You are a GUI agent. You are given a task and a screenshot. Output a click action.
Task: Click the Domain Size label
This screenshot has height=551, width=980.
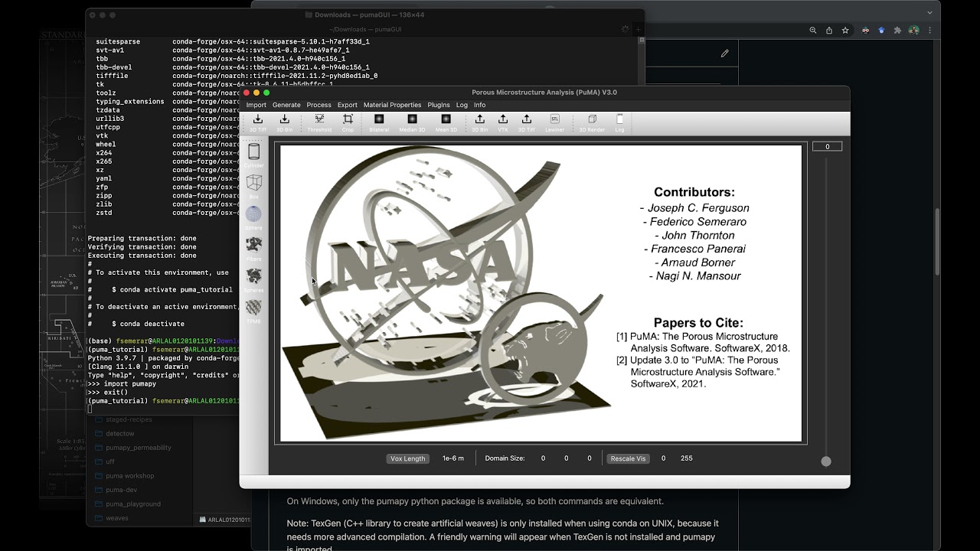point(505,458)
